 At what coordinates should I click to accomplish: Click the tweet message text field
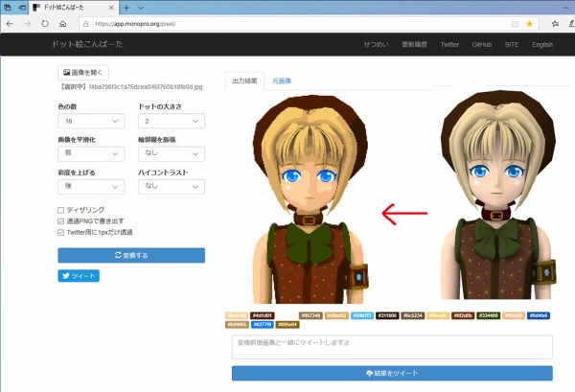392,346
